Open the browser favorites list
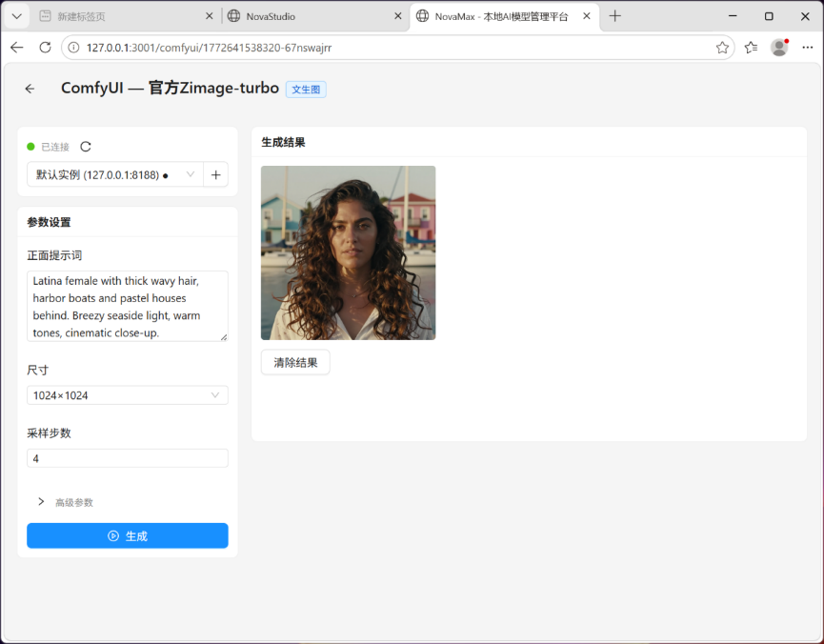 (751, 48)
